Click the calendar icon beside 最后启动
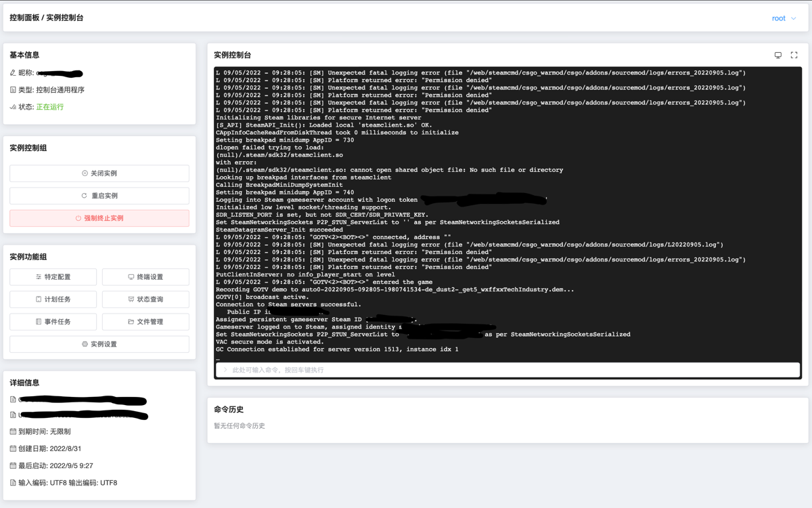Image resolution: width=812 pixels, height=508 pixels. pos(13,465)
